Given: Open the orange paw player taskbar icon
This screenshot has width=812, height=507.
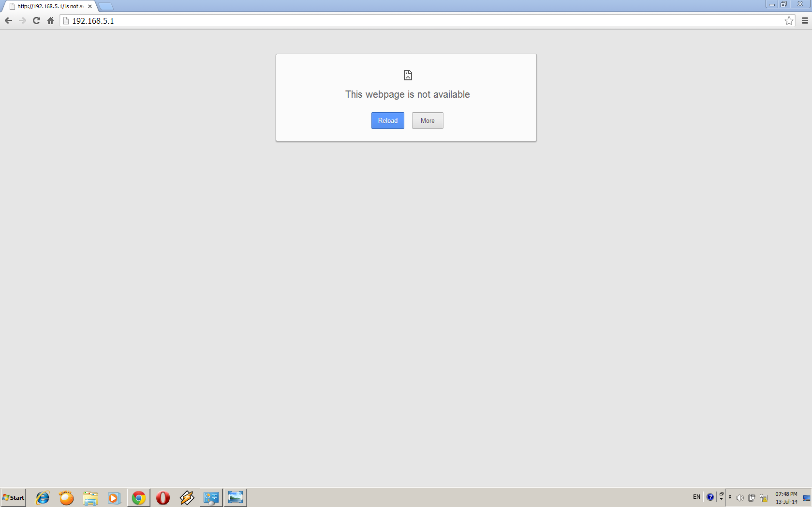Looking at the screenshot, I should (66, 497).
